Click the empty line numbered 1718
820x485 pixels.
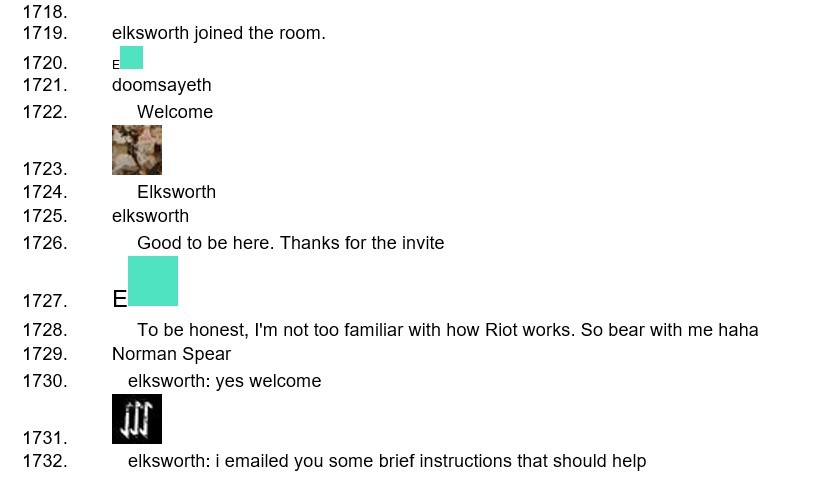pos(45,12)
